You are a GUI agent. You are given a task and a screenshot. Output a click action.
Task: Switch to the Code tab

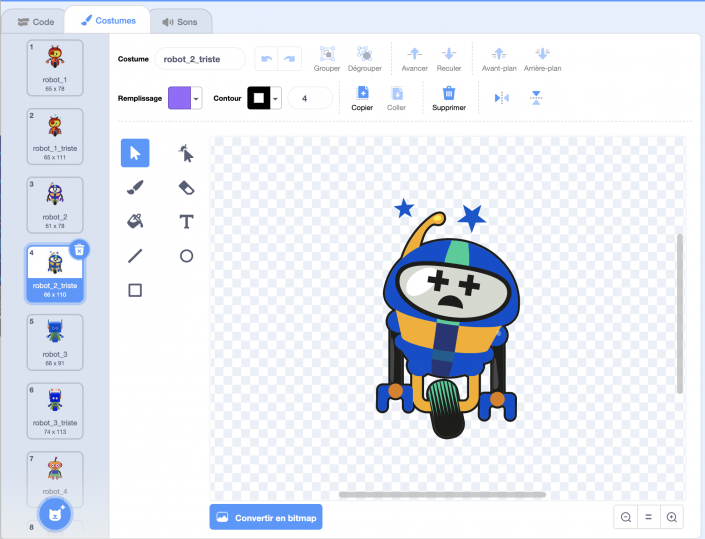(x=36, y=21)
